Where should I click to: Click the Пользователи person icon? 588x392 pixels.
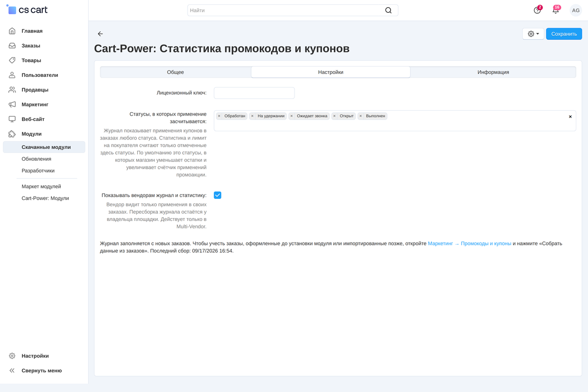click(12, 75)
